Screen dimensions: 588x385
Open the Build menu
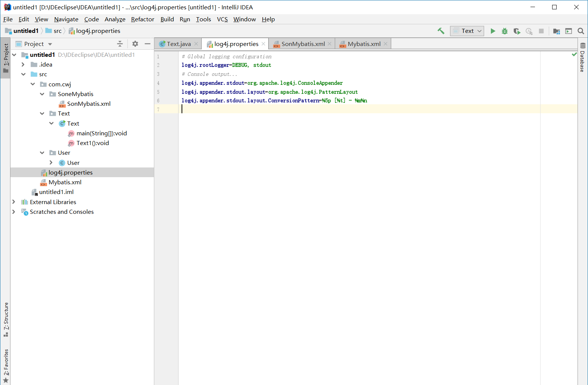pos(167,19)
